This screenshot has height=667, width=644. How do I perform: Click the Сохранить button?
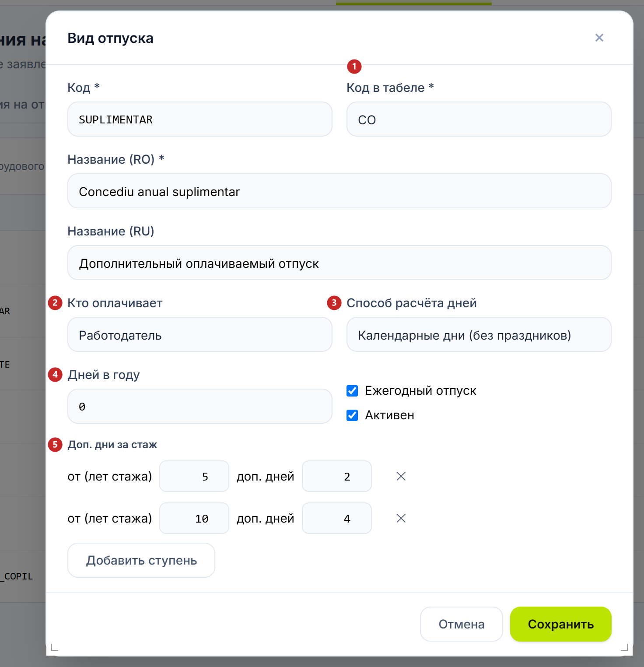pyautogui.click(x=561, y=624)
